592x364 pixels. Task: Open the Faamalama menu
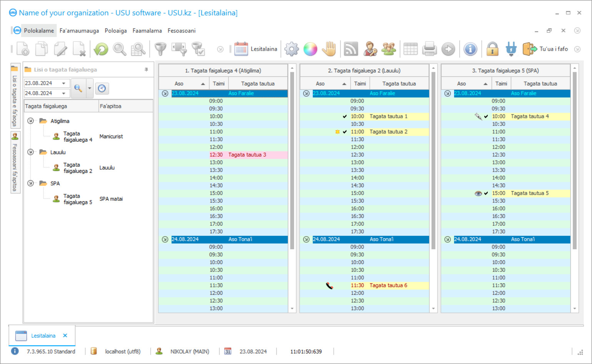coord(147,31)
